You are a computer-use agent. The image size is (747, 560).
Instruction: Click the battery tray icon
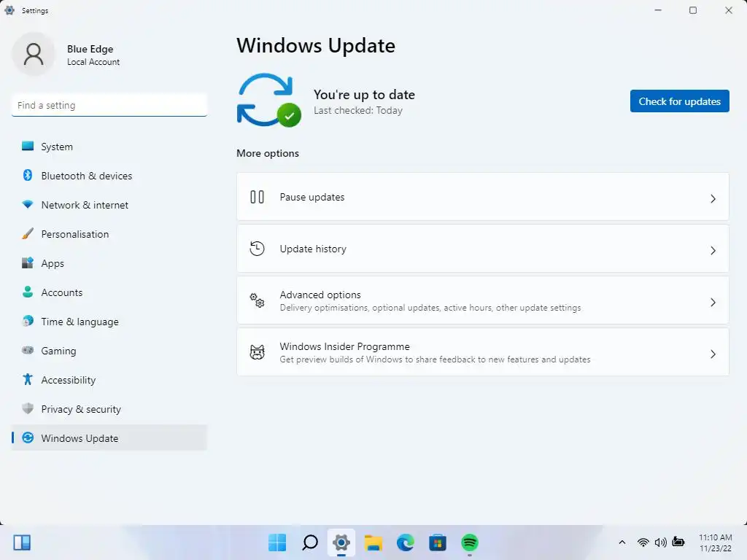(678, 542)
